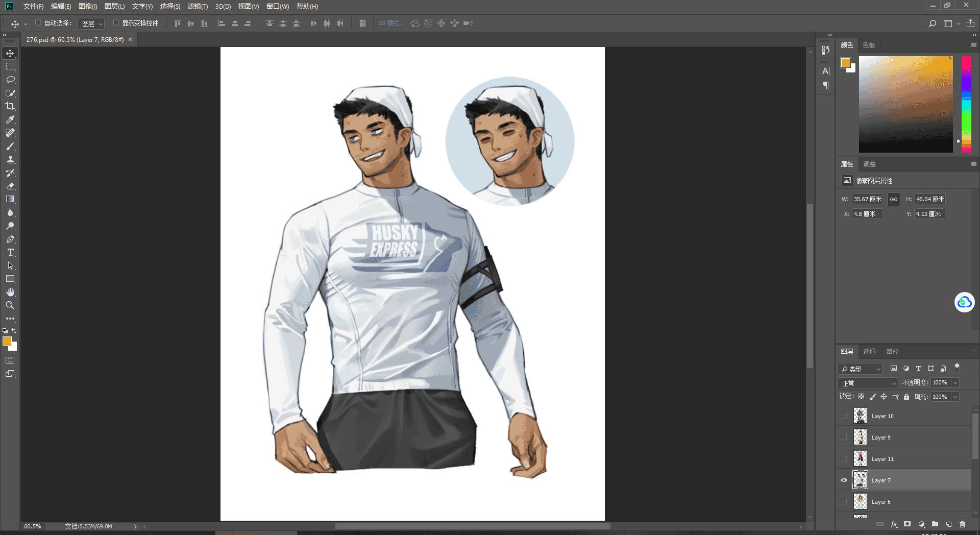Enable the auto-select checkbox (自动选择)

pyautogui.click(x=38, y=23)
